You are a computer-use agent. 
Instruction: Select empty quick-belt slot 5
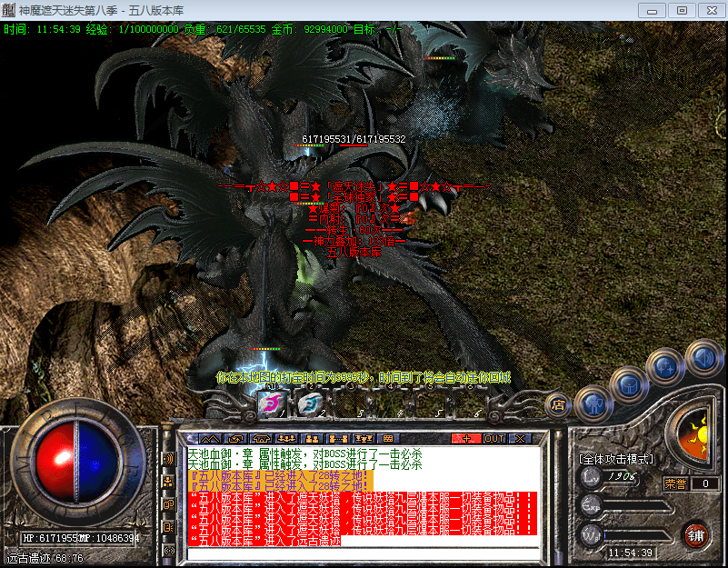pos(431,404)
